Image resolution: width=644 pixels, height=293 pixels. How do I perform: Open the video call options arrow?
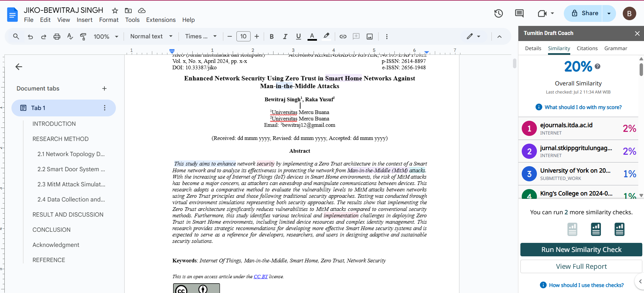pos(552,13)
